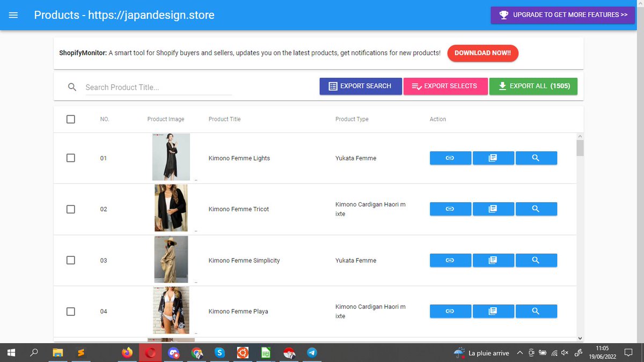Click the Product Image column header
The height and width of the screenshot is (362, 644).
(x=166, y=119)
